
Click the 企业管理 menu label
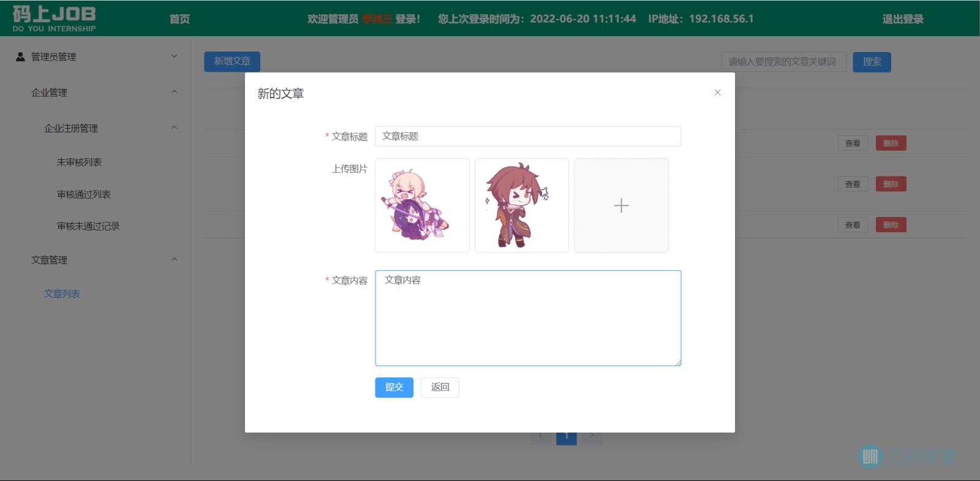click(49, 93)
